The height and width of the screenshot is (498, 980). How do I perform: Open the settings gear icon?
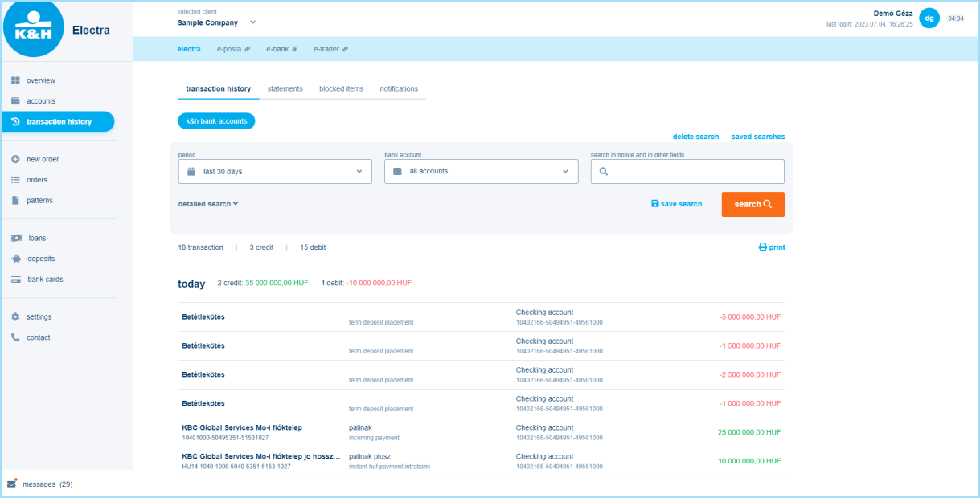click(16, 316)
